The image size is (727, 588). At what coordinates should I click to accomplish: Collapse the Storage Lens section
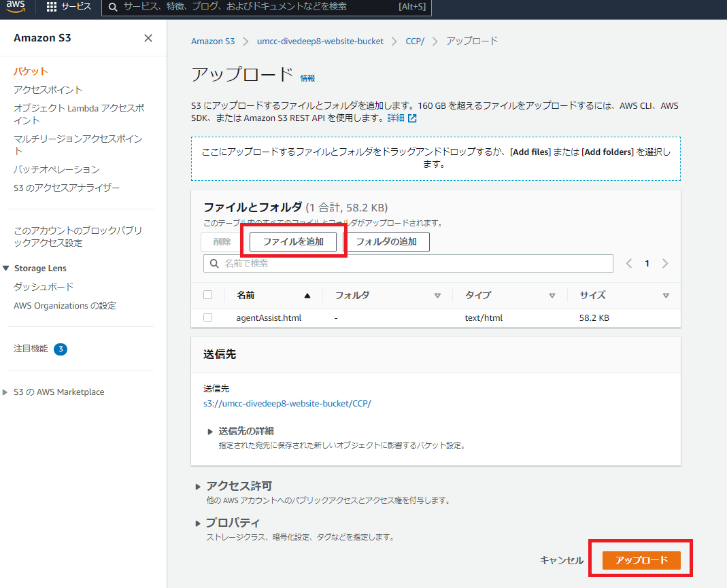5,269
